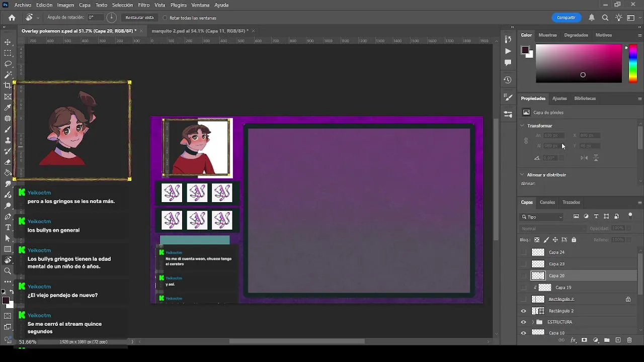Switch to the Ajustes tab

click(559, 99)
